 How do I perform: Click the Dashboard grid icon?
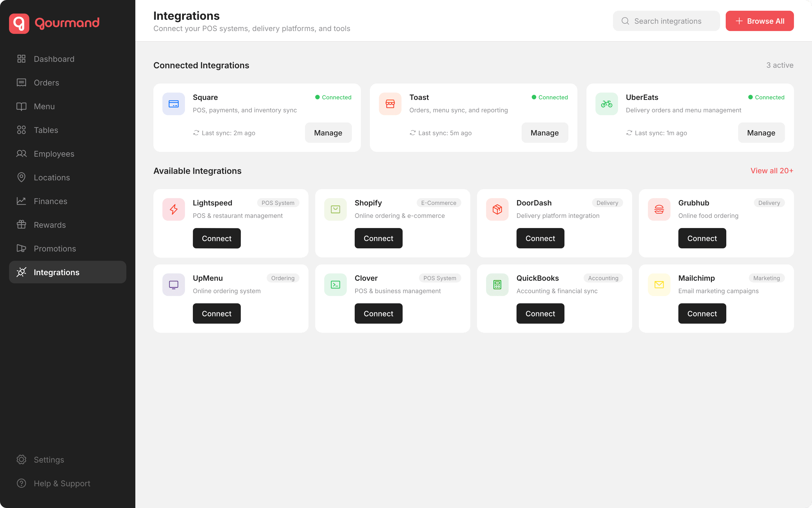click(x=21, y=59)
